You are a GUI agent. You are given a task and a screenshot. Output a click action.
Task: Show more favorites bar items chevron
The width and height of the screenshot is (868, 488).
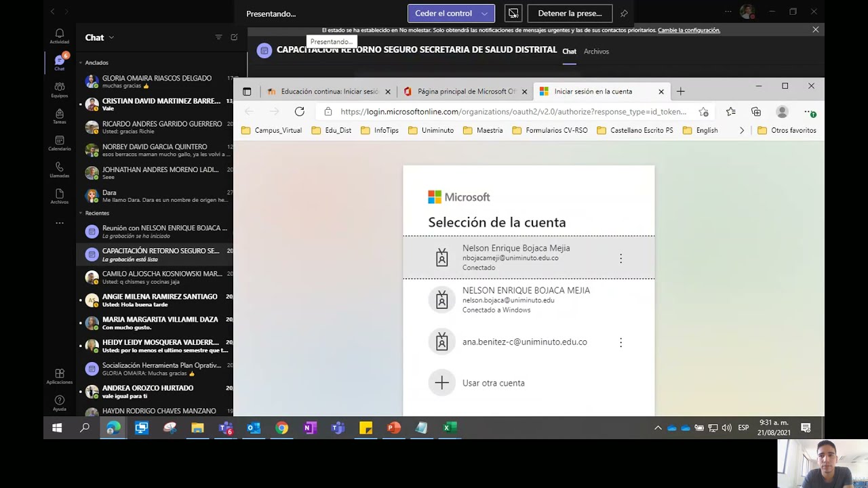741,130
